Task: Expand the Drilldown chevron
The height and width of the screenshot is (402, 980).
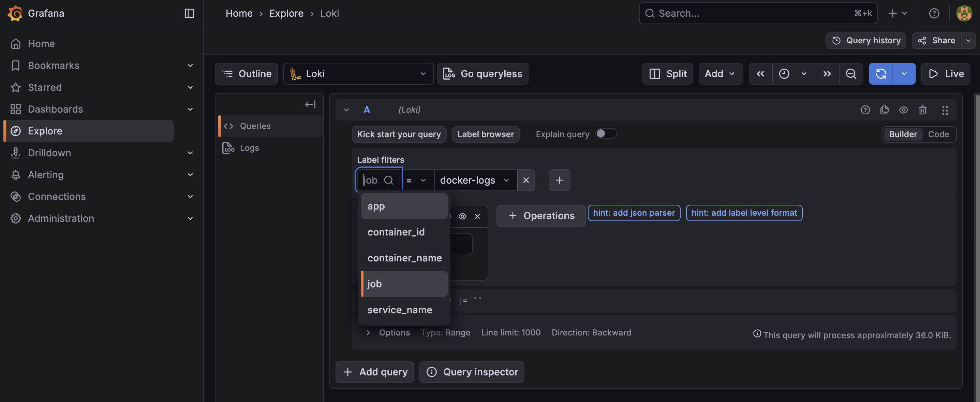Action: [190, 153]
